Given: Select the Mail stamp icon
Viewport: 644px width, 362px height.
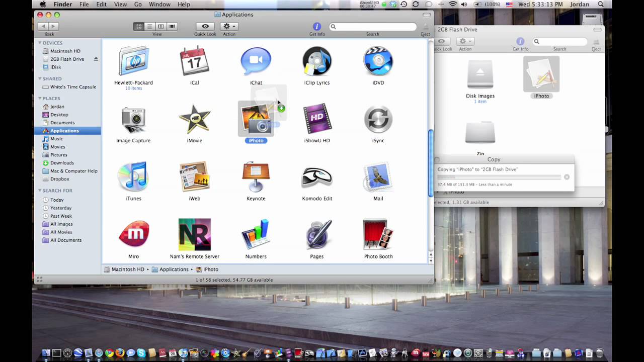Looking at the screenshot, I should (x=378, y=177).
